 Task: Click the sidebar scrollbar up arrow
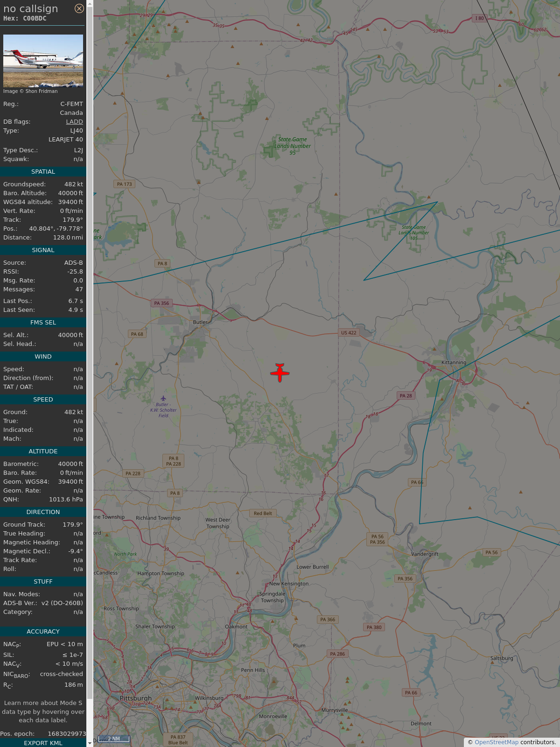[90, 3]
